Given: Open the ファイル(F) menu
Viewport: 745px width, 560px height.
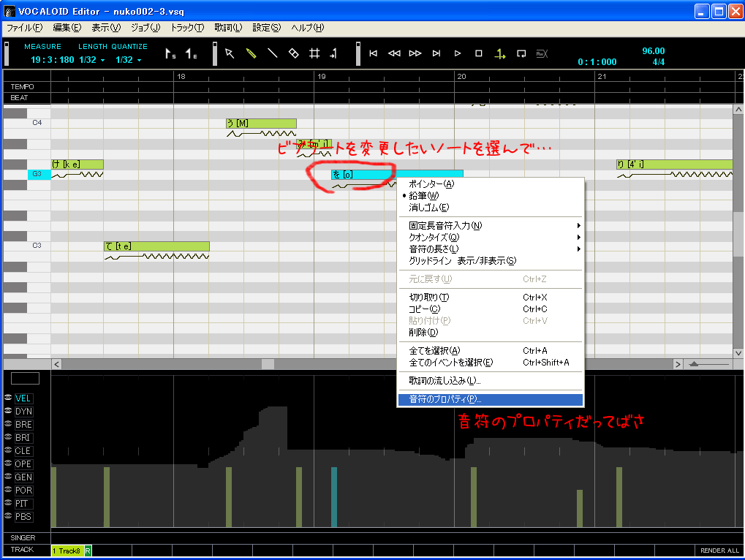Looking at the screenshot, I should (25, 28).
